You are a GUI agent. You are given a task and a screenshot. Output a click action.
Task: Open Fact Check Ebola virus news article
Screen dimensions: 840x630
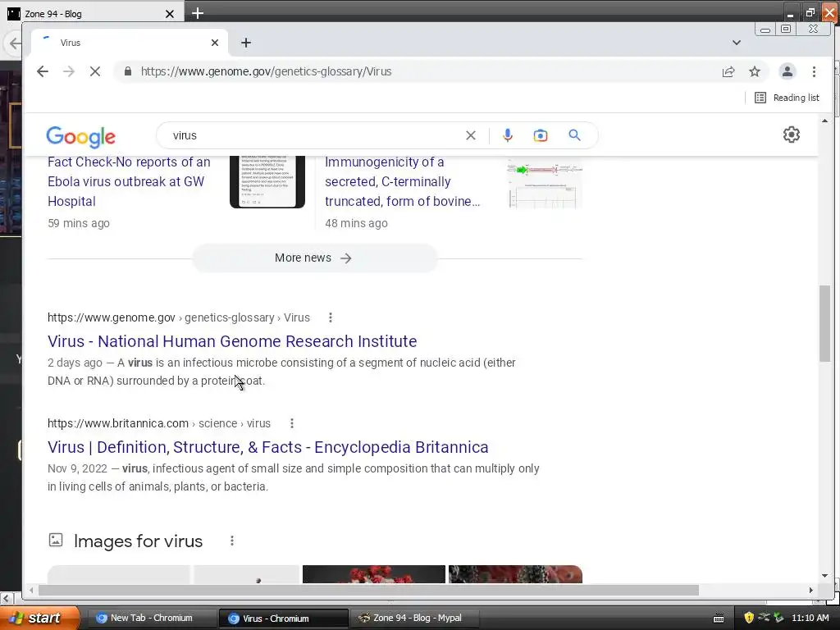click(x=129, y=181)
